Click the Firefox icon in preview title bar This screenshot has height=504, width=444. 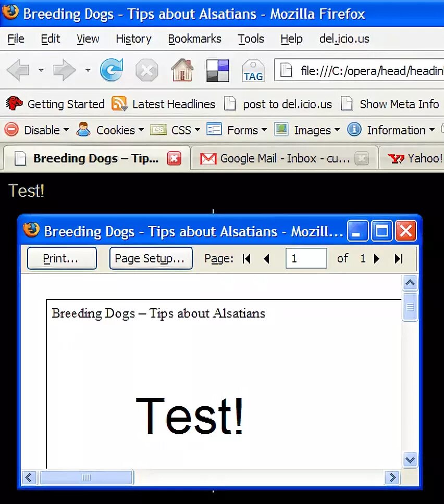click(31, 230)
